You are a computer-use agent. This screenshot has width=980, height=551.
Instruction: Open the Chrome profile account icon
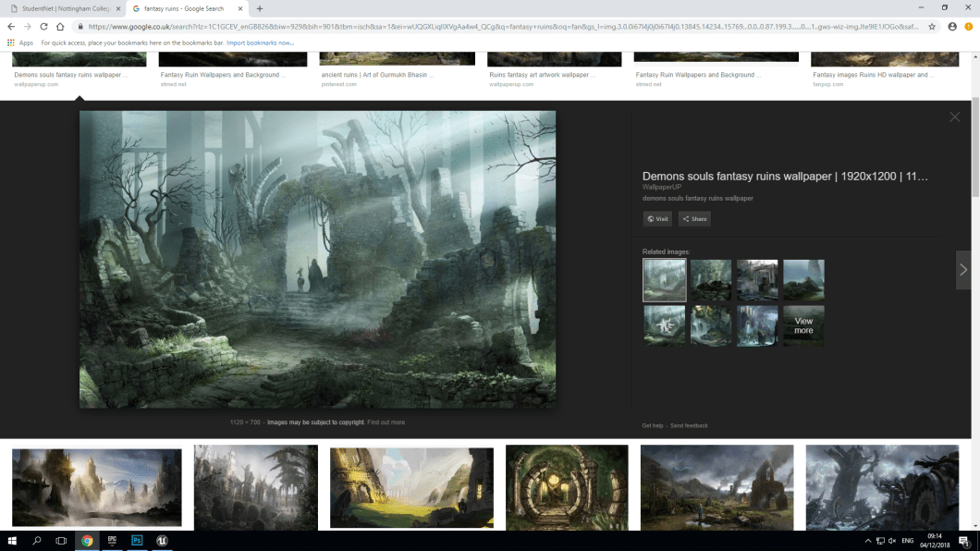point(952,26)
